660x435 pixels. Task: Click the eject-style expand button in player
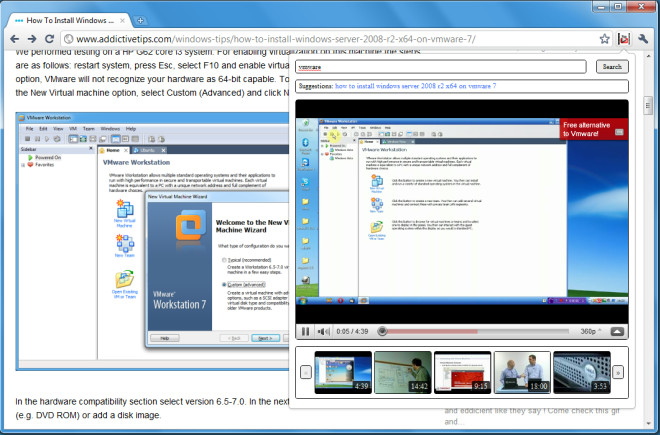click(x=617, y=331)
